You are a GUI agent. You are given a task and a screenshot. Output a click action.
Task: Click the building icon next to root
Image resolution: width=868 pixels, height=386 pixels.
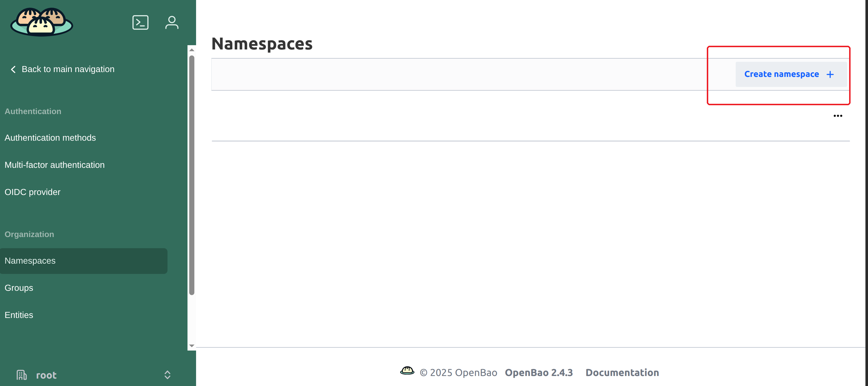pyautogui.click(x=21, y=375)
